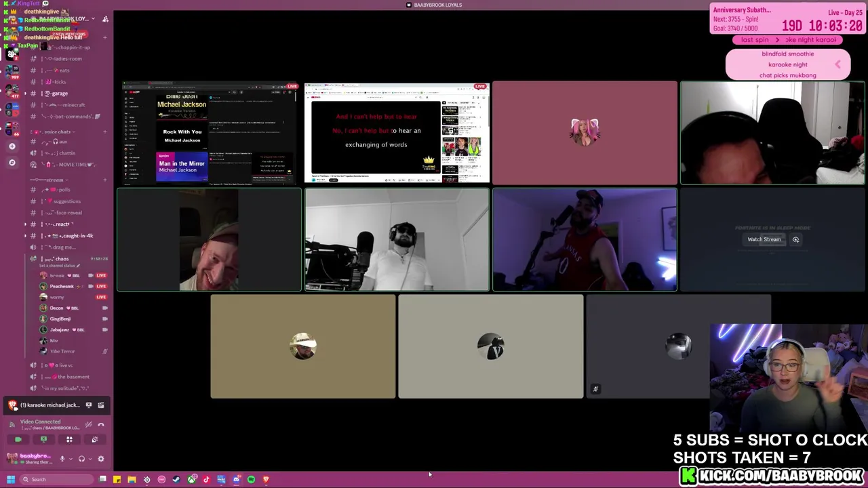Image resolution: width=868 pixels, height=488 pixels.
Task: Expand headphone output options chevron
Action: coord(90,459)
